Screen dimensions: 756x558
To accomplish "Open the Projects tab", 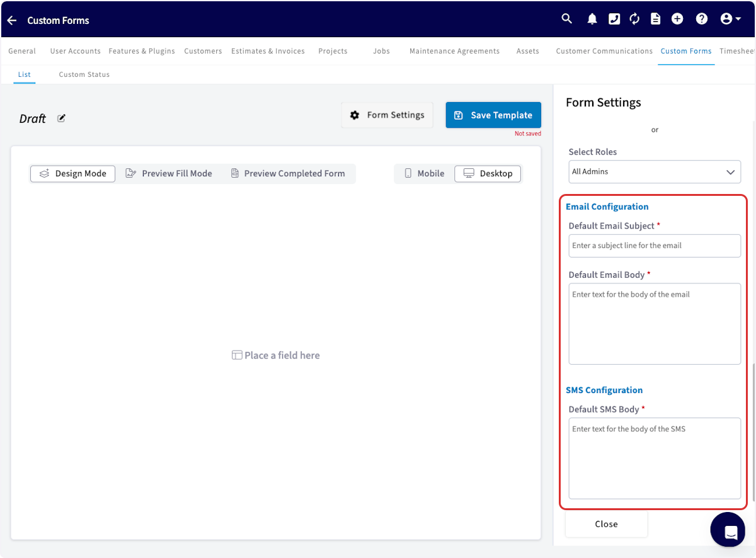I will coord(333,52).
